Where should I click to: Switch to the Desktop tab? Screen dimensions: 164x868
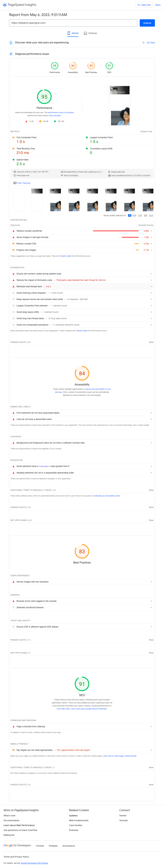pyautogui.click(x=90, y=33)
